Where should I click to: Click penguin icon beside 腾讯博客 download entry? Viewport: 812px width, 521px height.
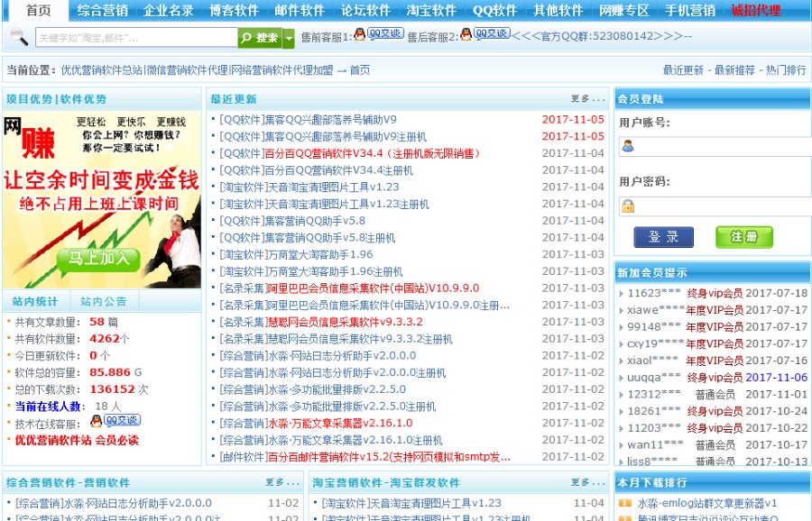[x=624, y=518]
